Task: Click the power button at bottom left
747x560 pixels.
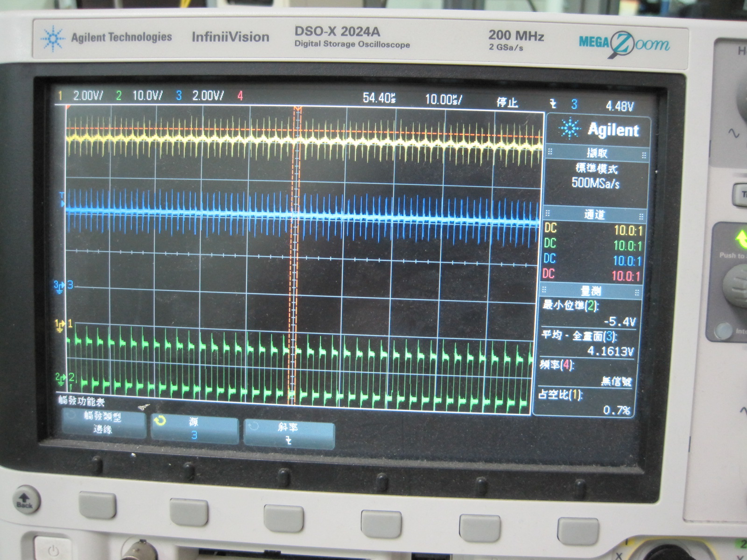Action: click(x=54, y=550)
